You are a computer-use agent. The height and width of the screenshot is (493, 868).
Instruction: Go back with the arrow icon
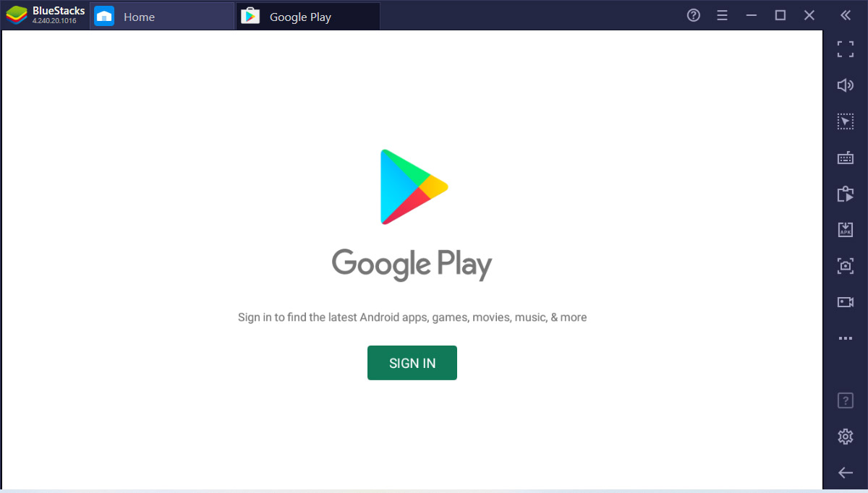(845, 473)
